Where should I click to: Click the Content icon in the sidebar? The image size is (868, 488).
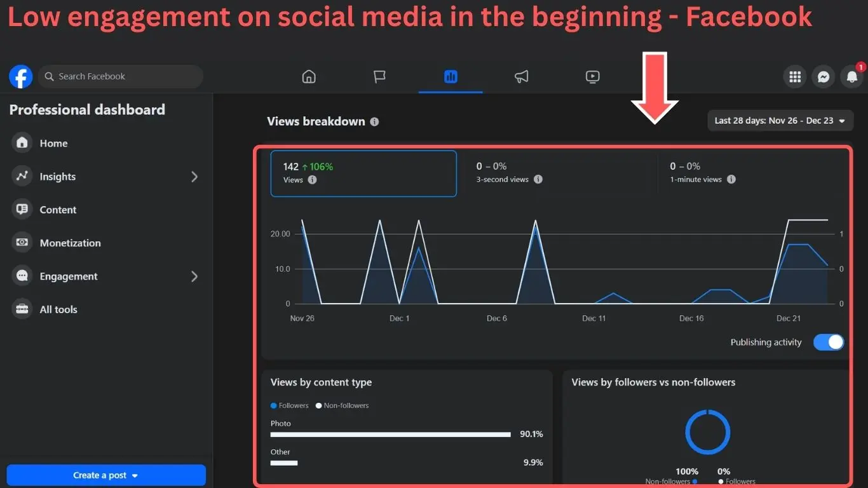22,209
